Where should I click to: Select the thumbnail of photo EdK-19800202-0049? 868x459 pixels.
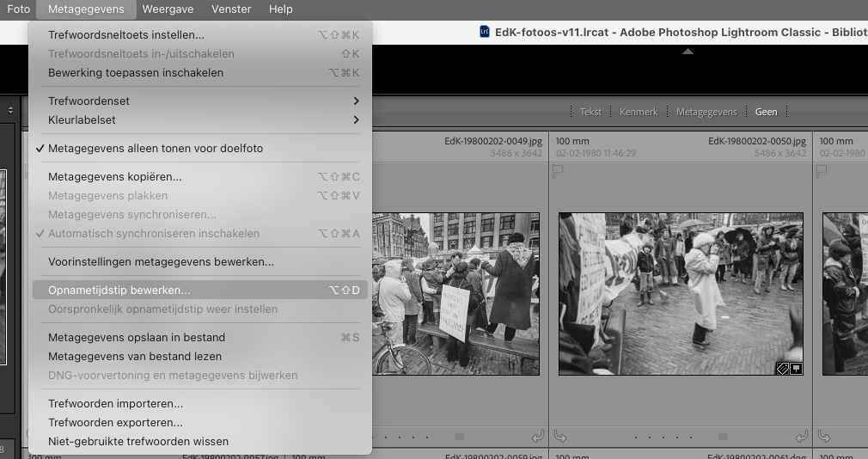tap(455, 294)
